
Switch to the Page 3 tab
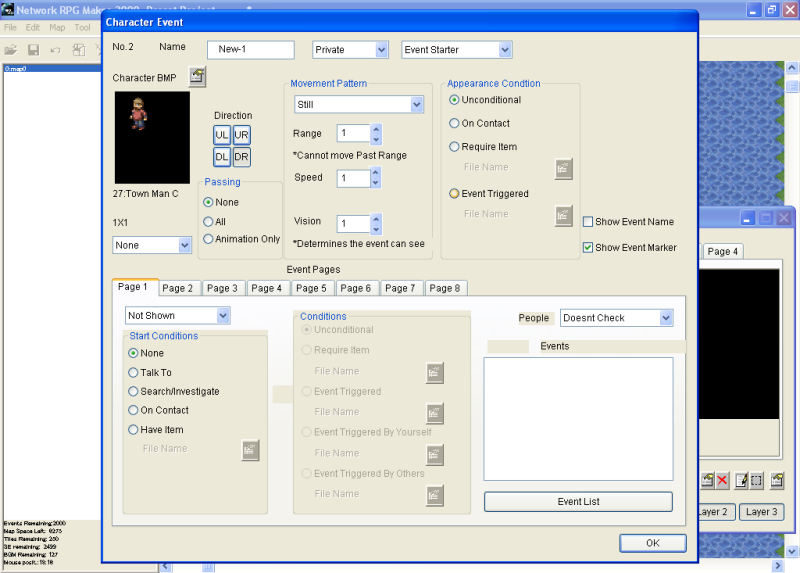click(222, 288)
